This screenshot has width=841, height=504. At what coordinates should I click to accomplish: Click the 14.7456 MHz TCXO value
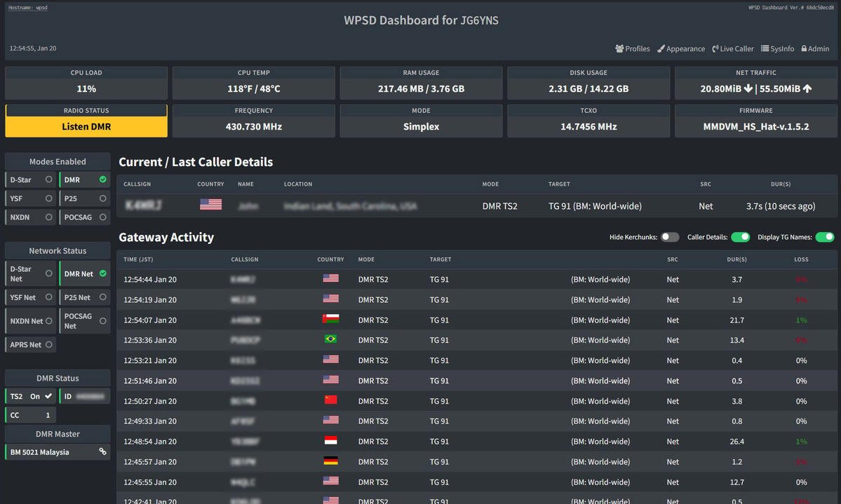588,127
